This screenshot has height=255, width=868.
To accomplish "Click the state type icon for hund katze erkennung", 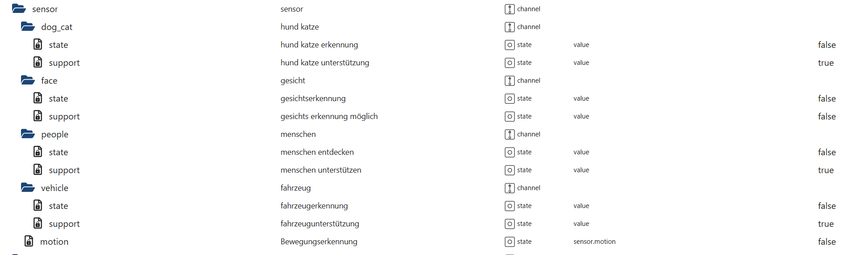I will (510, 45).
